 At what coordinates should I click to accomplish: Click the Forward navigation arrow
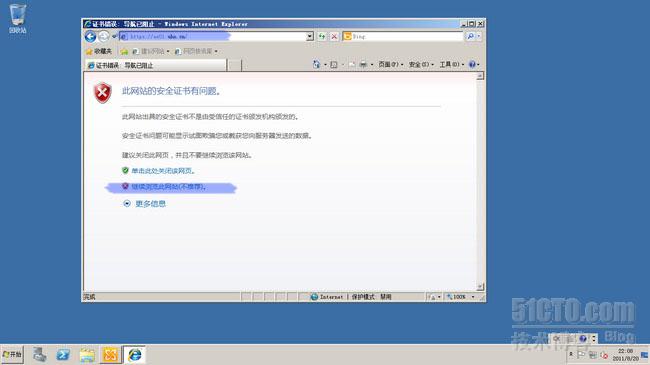point(104,36)
